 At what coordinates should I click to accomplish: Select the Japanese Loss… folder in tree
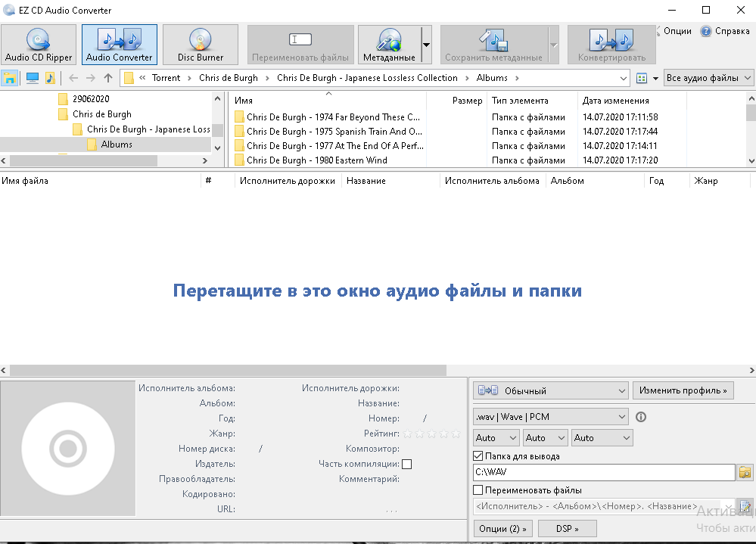point(148,129)
